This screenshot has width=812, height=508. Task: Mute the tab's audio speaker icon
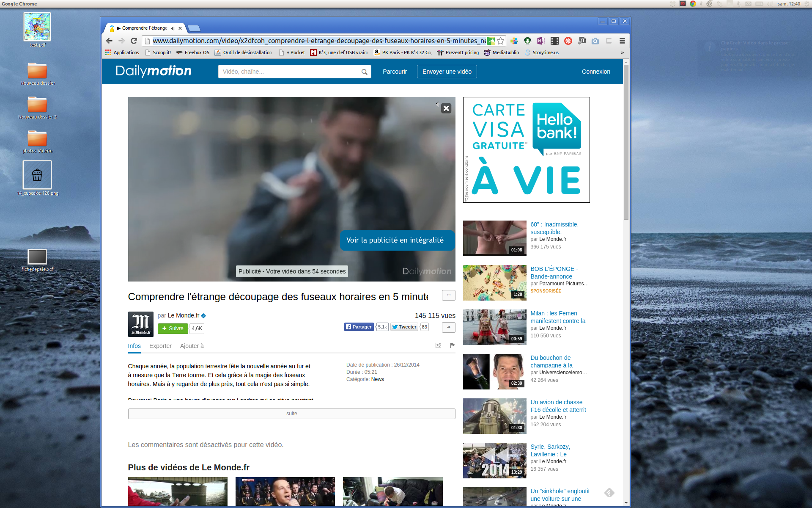point(173,28)
